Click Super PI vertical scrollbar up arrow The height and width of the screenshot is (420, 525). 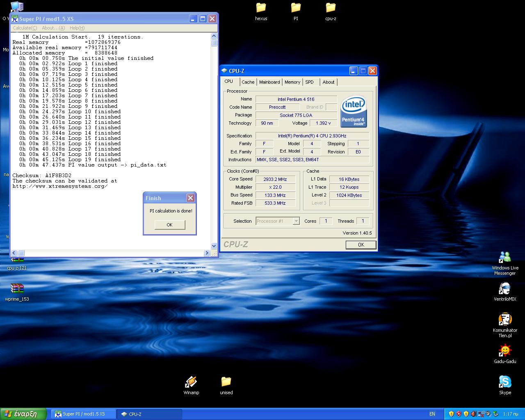(x=214, y=37)
